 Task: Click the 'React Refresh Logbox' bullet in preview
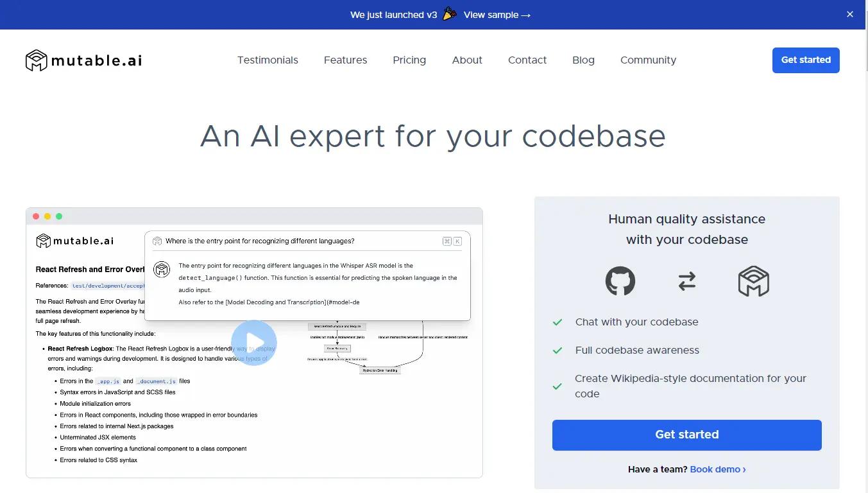[80, 349]
